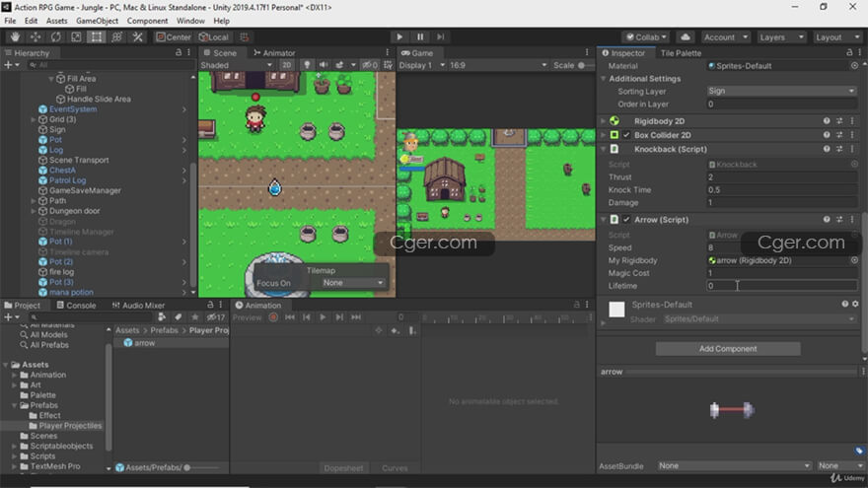Click animation Preview button
Viewport: 868px width, 488px height.
pos(247,317)
